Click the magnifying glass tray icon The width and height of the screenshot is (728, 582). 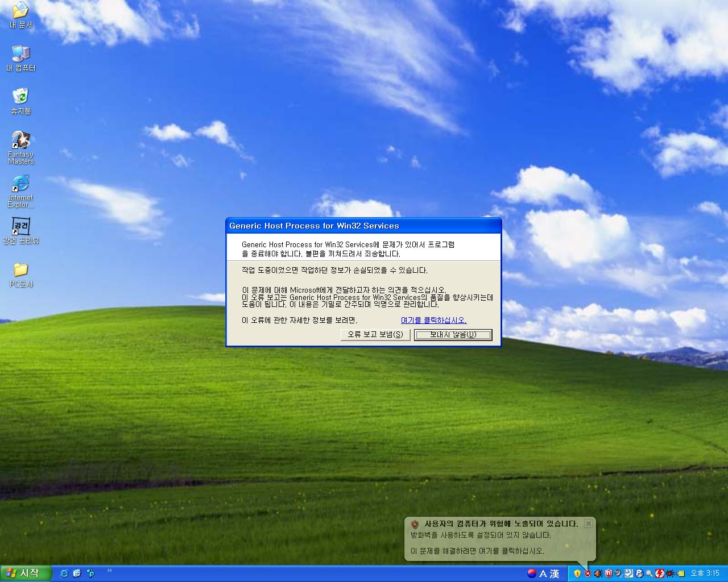pos(649,573)
